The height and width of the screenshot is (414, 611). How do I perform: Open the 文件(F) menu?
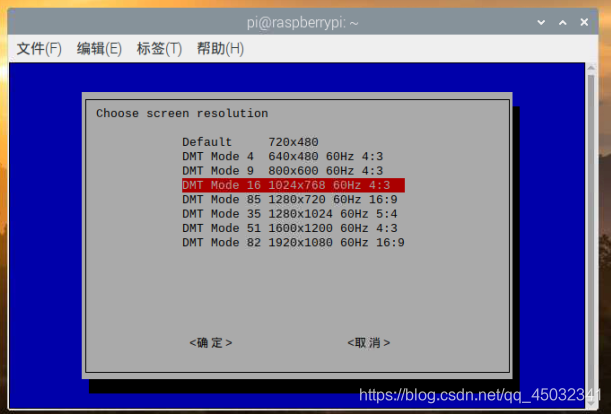(39, 49)
